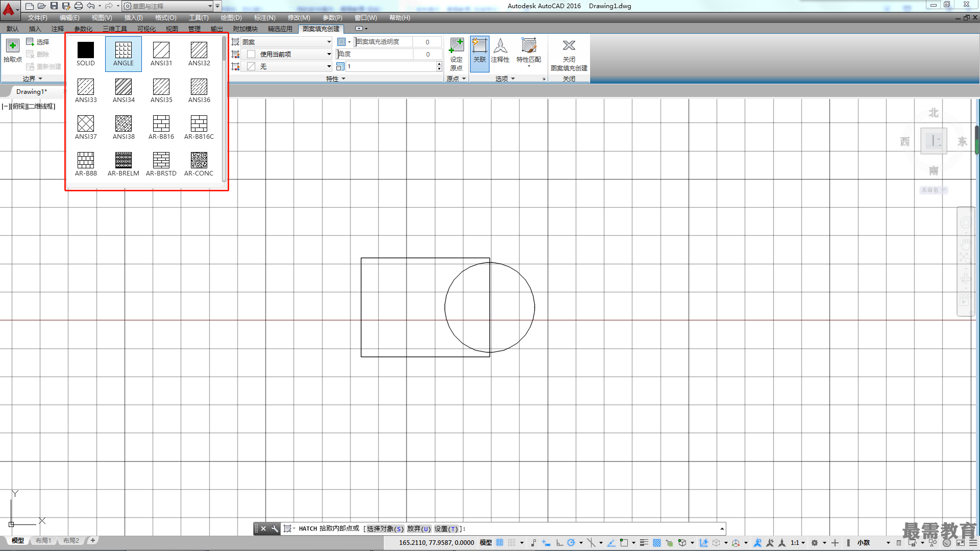Image resolution: width=980 pixels, height=551 pixels.
Task: Click 设置(T) command option
Action: 446,529
